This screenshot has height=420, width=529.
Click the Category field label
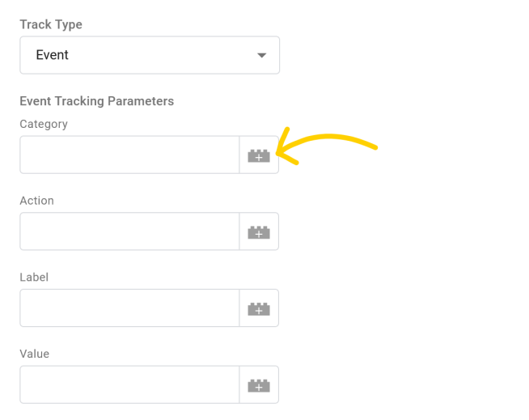pos(44,125)
